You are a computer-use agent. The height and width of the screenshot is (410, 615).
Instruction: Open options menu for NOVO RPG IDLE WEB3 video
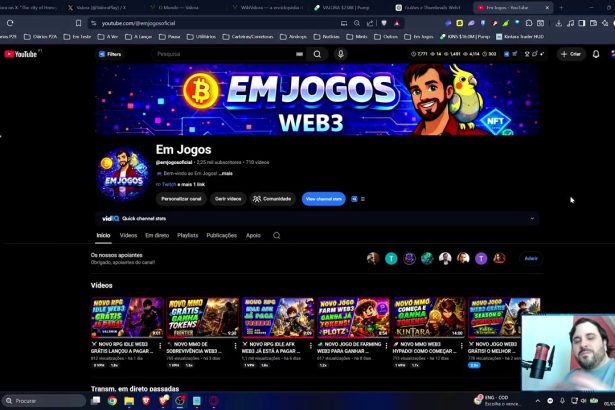click(x=160, y=346)
